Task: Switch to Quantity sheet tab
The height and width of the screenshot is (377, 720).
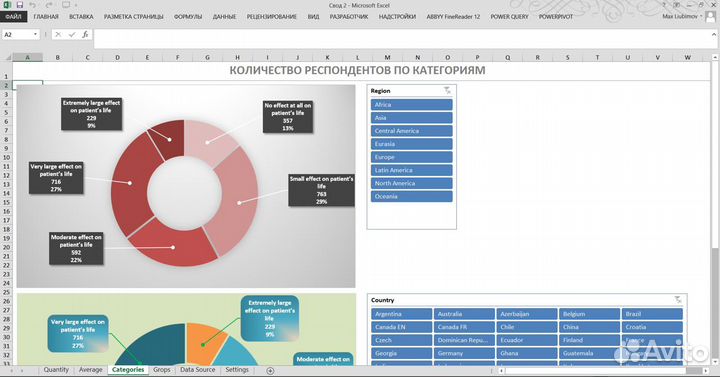Action: point(56,370)
